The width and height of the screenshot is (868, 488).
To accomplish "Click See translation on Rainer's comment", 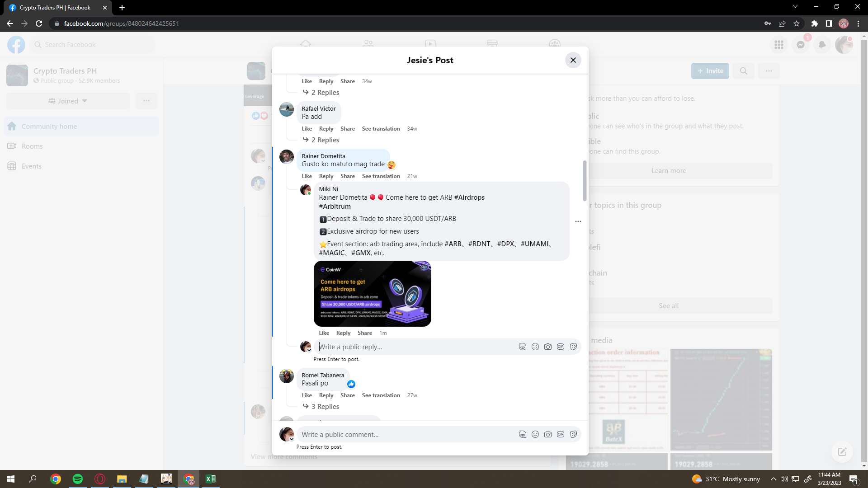I will click(381, 176).
